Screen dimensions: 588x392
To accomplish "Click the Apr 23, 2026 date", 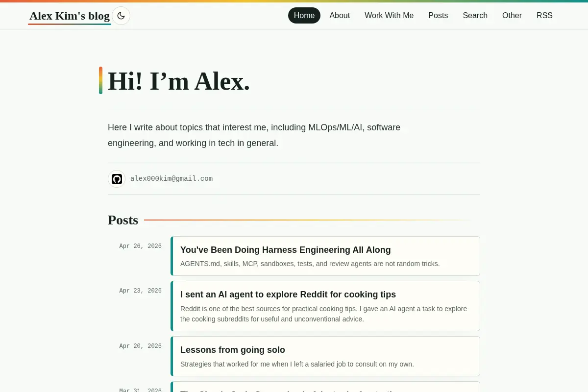I will (140, 291).
